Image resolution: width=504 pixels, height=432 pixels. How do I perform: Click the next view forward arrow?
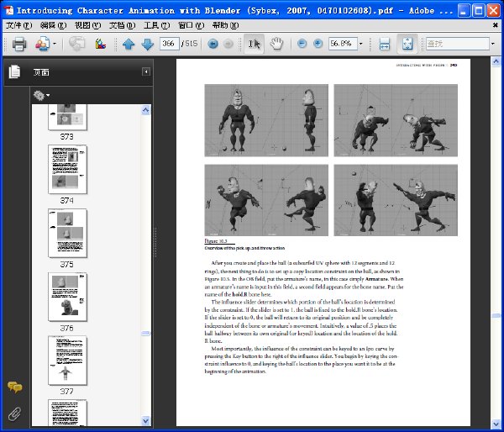coord(228,44)
